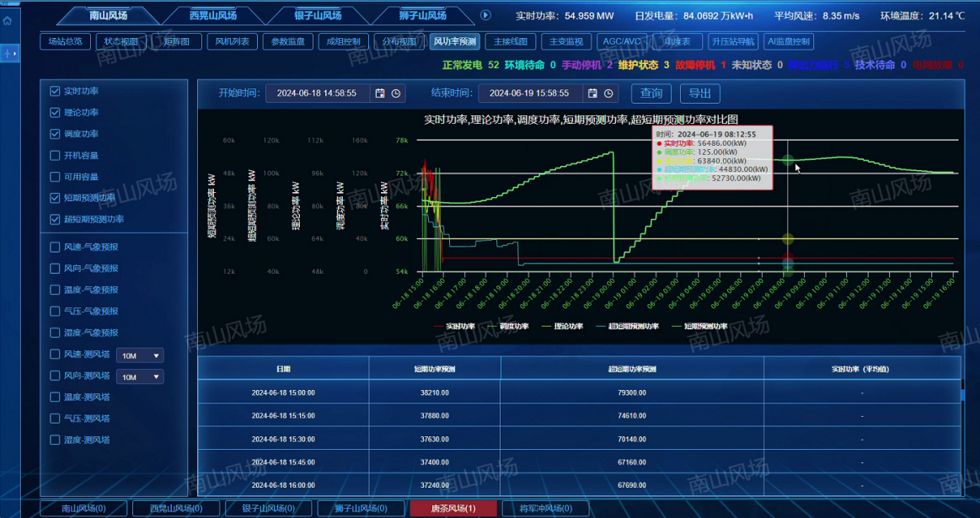Click the end time calendar icon

pyautogui.click(x=592, y=93)
